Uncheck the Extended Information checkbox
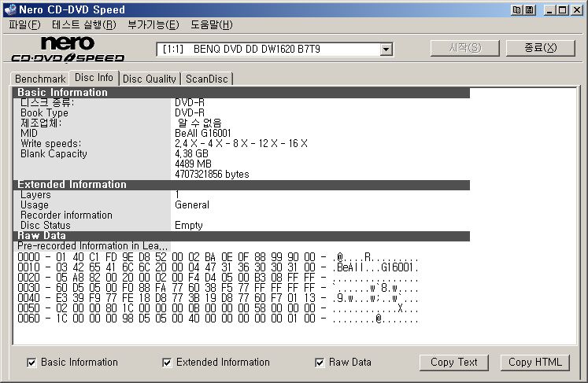 (167, 363)
